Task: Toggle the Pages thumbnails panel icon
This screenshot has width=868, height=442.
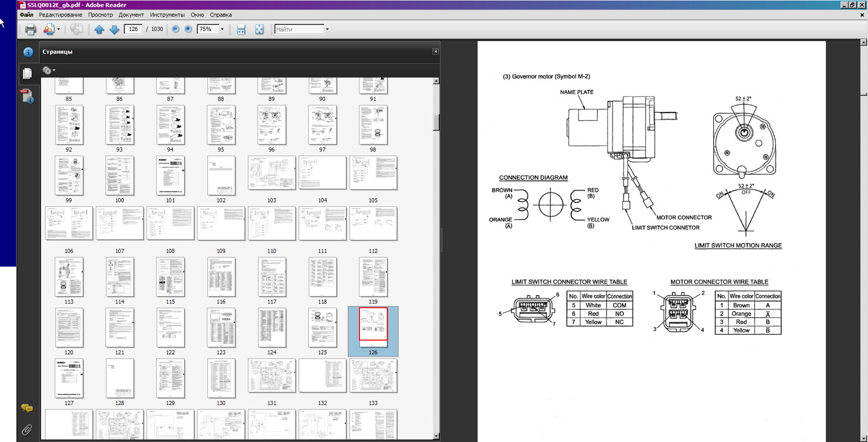Action: (x=27, y=74)
